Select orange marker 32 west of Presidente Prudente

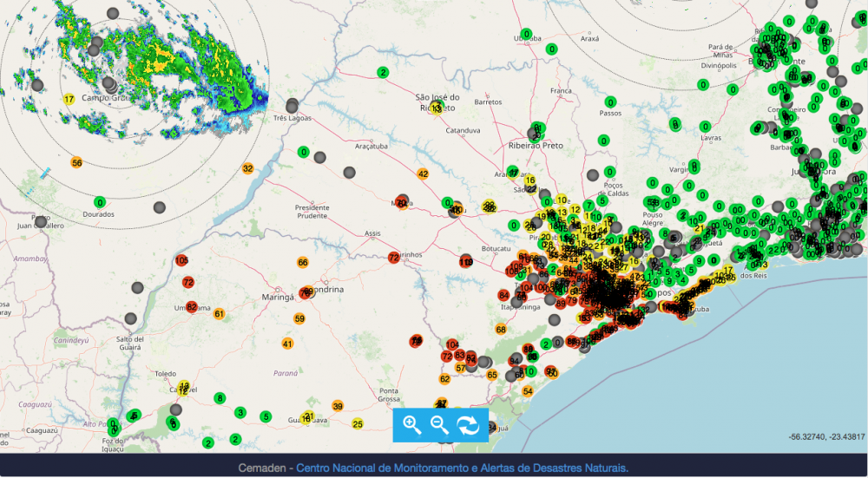(x=247, y=168)
